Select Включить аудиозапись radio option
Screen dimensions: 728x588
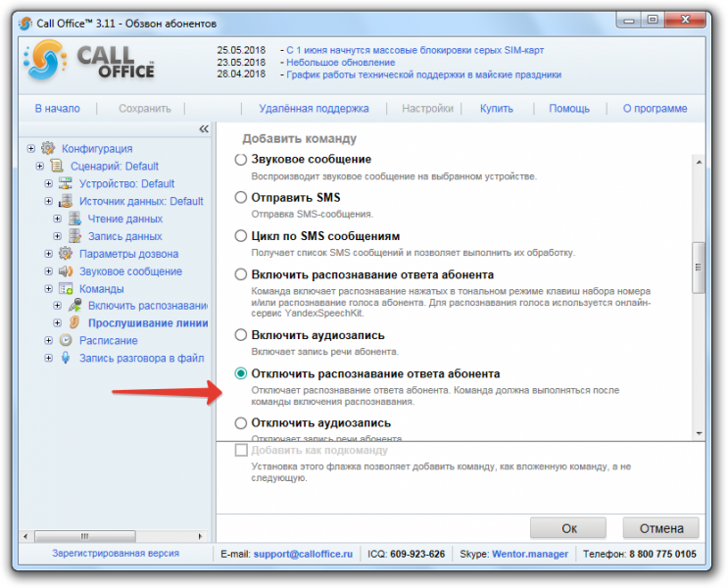tap(240, 335)
